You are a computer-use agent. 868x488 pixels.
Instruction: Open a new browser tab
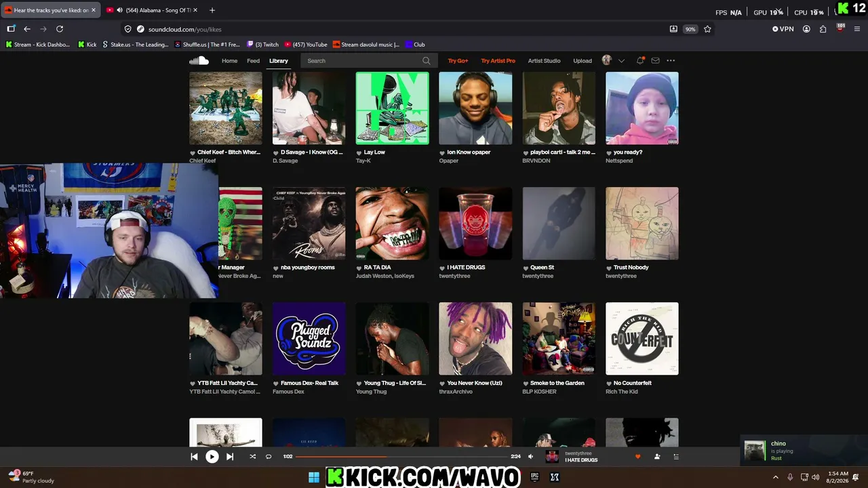pos(212,10)
